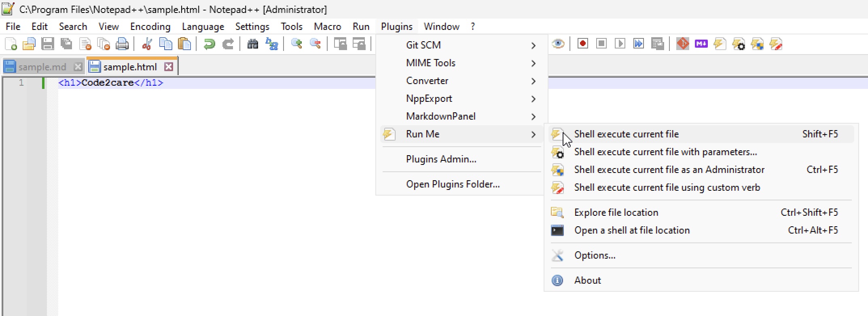Image resolution: width=868 pixels, height=316 pixels.
Task: Choose Explore file location
Action: (x=701, y=213)
